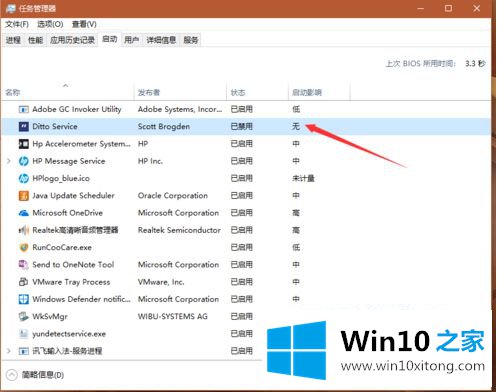Image resolution: width=497 pixels, height=392 pixels.
Task: Select RunCooCare.exe name text
Action: pyautogui.click(x=62, y=248)
